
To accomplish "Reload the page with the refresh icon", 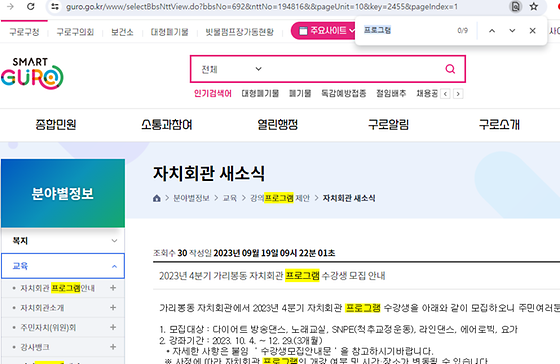I will point(31,6).
